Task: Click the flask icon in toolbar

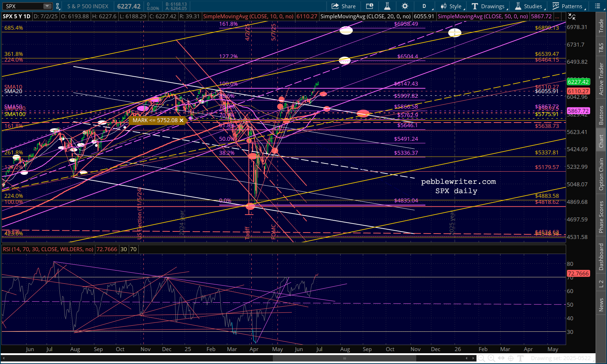Action: [x=387, y=6]
